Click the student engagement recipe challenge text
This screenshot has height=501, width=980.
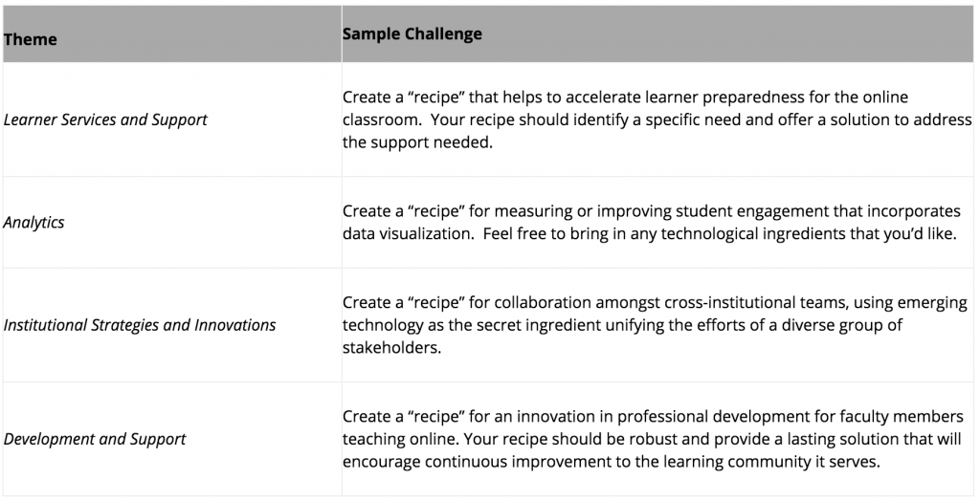pos(651,223)
